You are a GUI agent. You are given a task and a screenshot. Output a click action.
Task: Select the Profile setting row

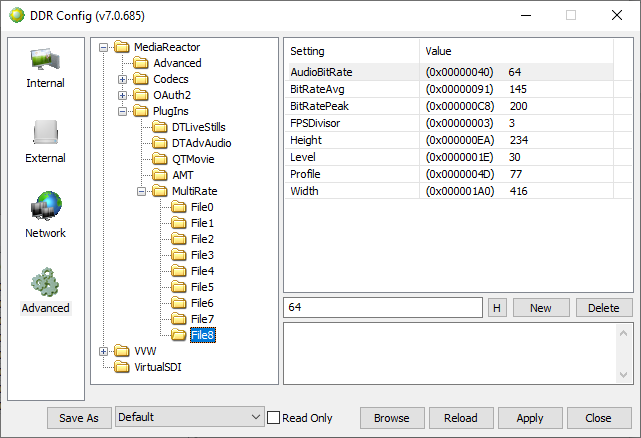[451, 174]
